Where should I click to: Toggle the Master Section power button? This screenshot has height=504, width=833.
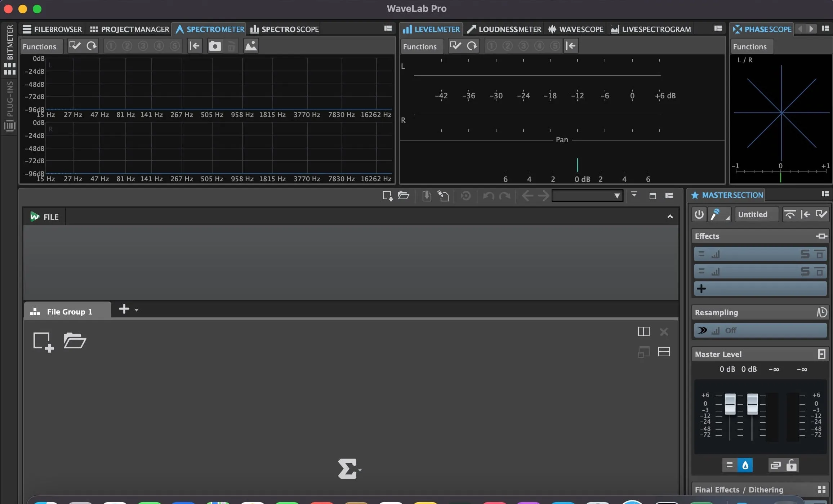(x=699, y=215)
